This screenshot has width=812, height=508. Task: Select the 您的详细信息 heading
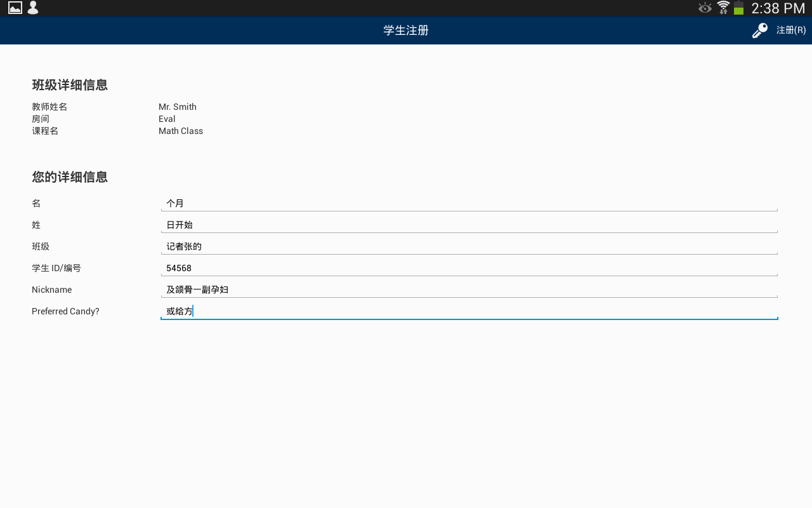[70, 177]
